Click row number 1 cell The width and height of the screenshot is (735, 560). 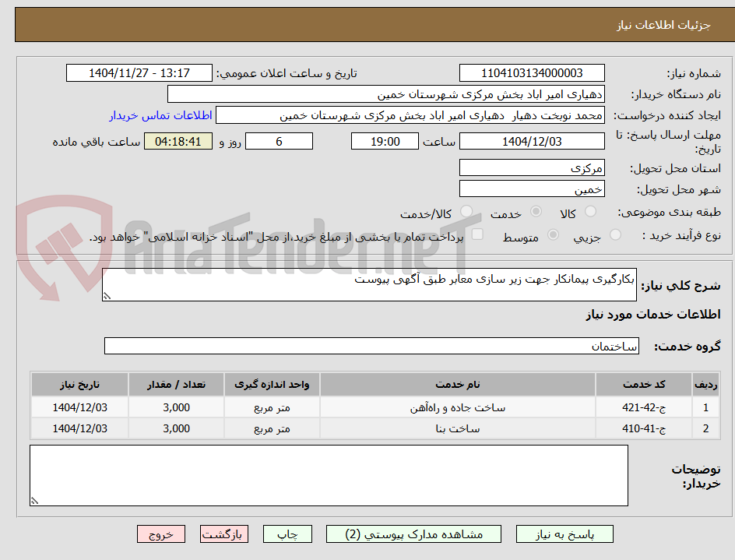(705, 407)
